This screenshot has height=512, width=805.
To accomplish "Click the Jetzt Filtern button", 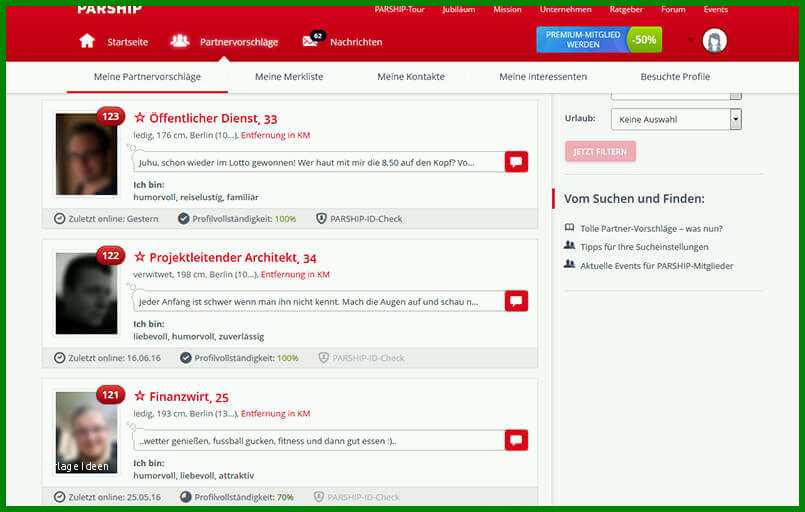I will tap(600, 151).
